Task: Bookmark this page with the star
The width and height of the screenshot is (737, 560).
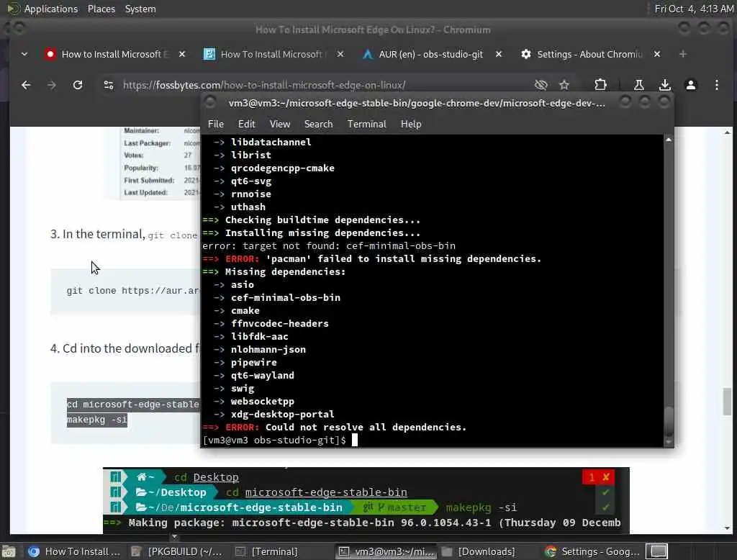Action: 564,85
